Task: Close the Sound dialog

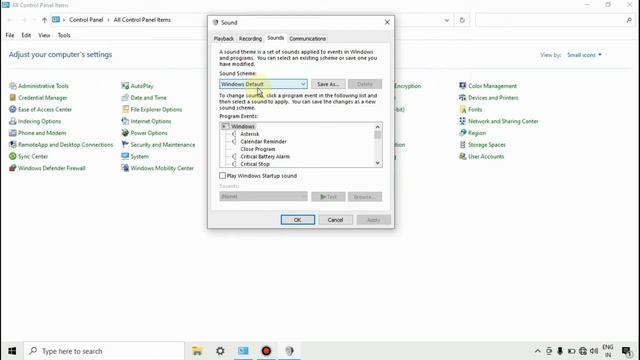Action: [x=387, y=22]
